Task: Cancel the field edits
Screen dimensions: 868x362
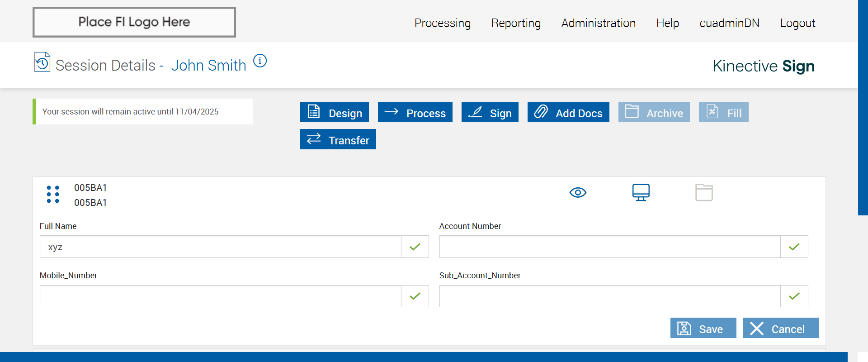Action: coord(781,328)
